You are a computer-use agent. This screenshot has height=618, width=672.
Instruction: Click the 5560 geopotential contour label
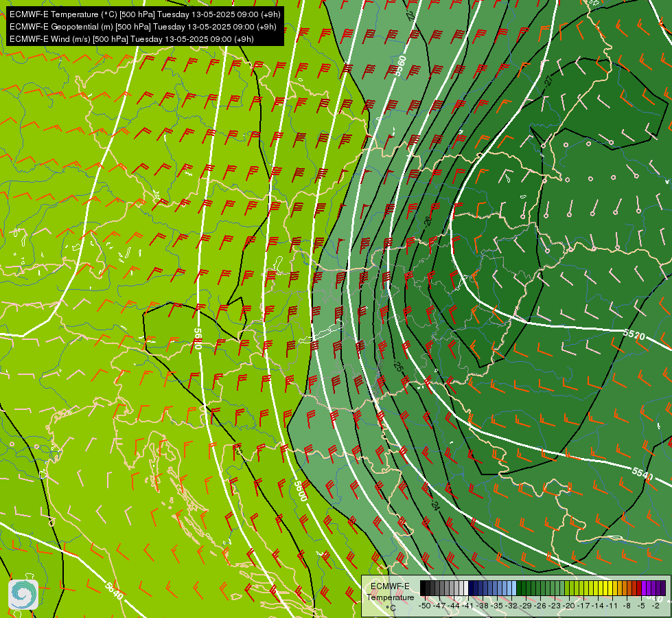(400, 66)
